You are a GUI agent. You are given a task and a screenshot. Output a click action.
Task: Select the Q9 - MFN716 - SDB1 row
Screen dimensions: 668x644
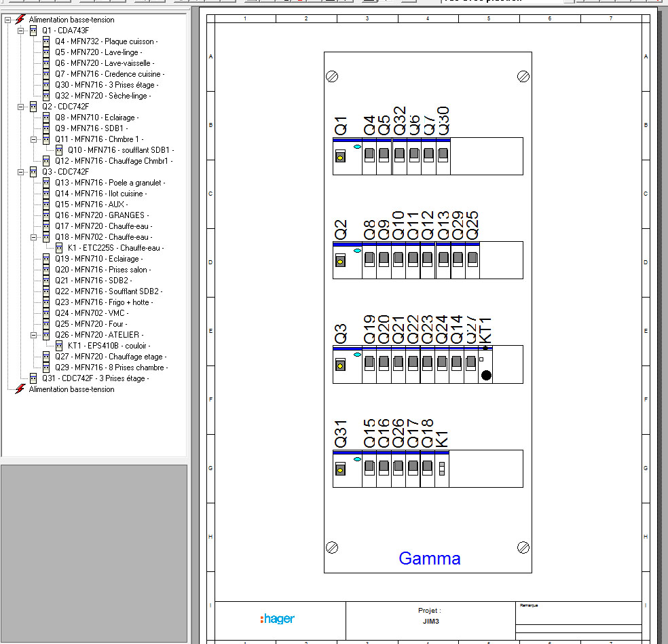(x=91, y=128)
